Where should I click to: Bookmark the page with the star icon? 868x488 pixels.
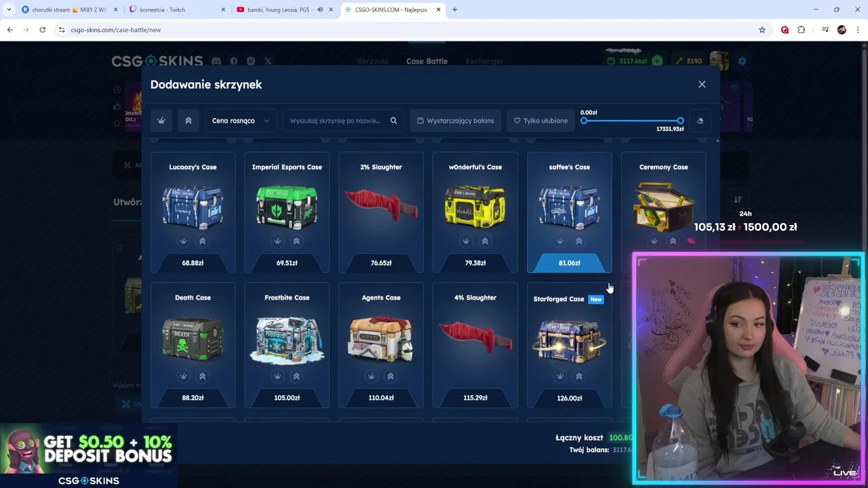762,30
